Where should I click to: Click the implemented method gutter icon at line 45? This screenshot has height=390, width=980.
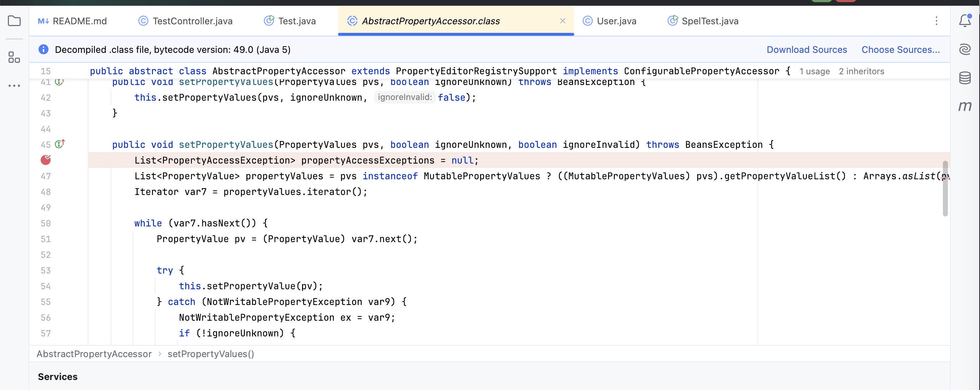point(60,144)
